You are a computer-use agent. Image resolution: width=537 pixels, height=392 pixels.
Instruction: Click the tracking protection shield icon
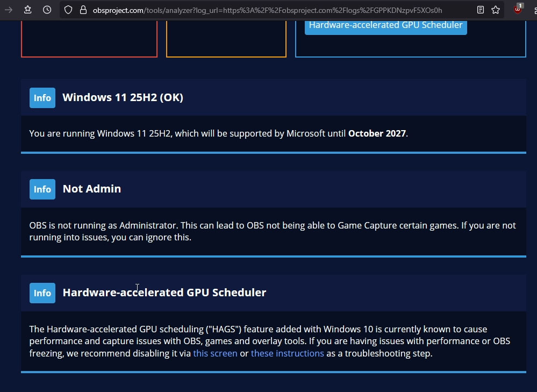tap(68, 10)
